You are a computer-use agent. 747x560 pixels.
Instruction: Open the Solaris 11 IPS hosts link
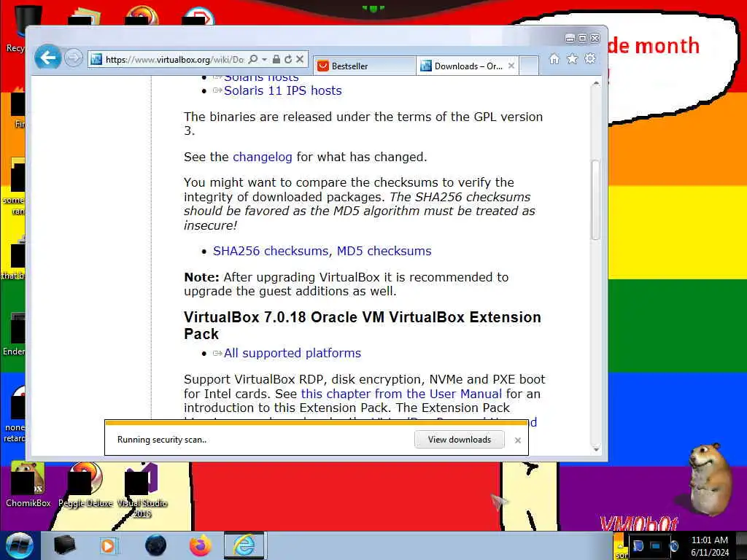coord(283,90)
